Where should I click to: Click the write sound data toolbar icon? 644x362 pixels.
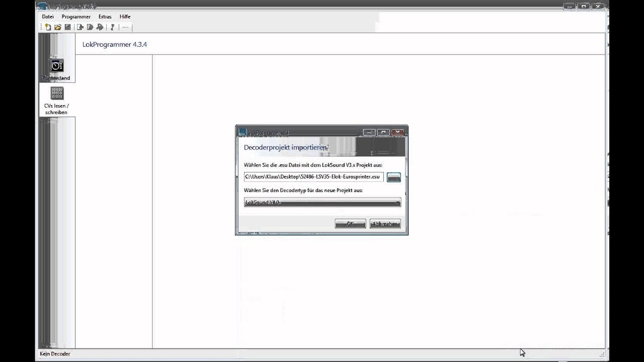coord(100,27)
